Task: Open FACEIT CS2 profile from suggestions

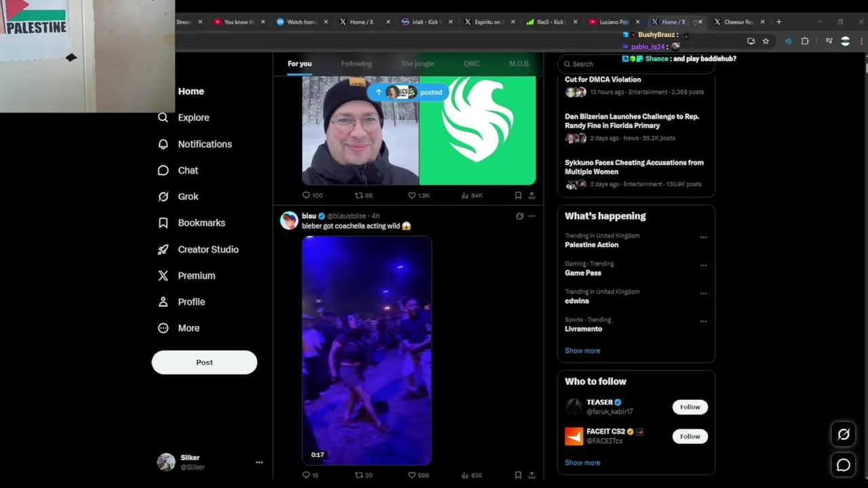Action: click(x=606, y=432)
